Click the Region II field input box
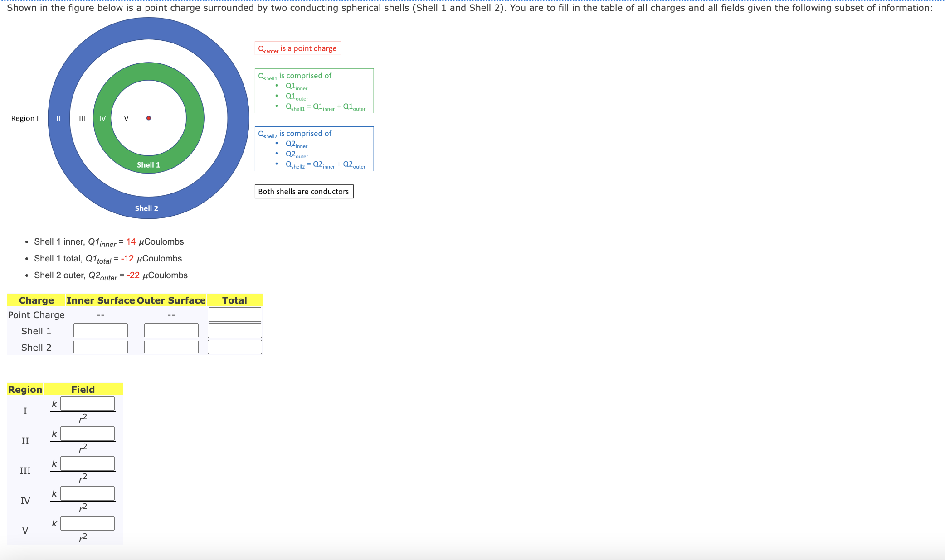 (88, 434)
